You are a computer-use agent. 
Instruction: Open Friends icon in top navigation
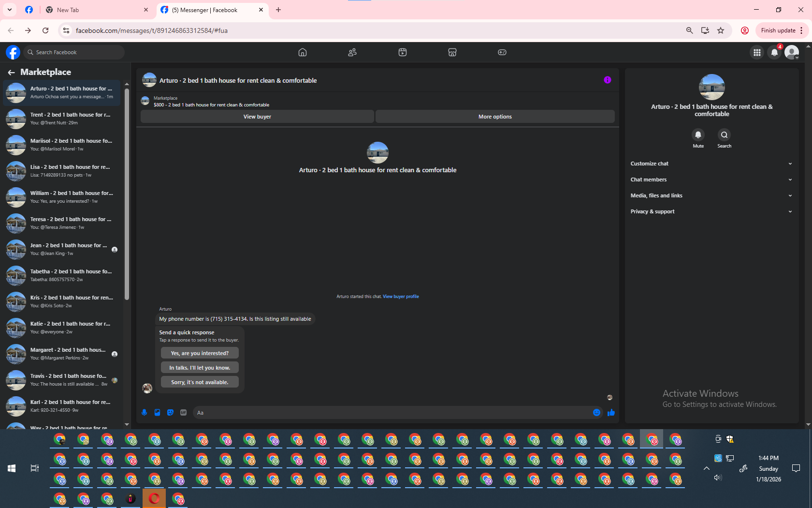click(x=352, y=52)
